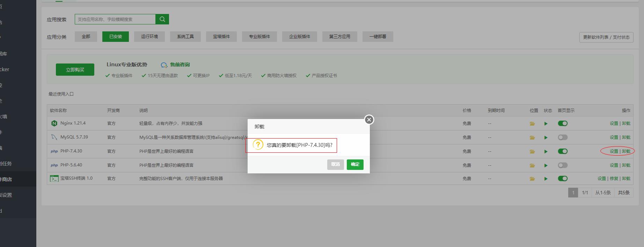This screenshot has width=644, height=247.
Task: Disable homepage display for Nginx 1.21.4
Action: [563, 123]
